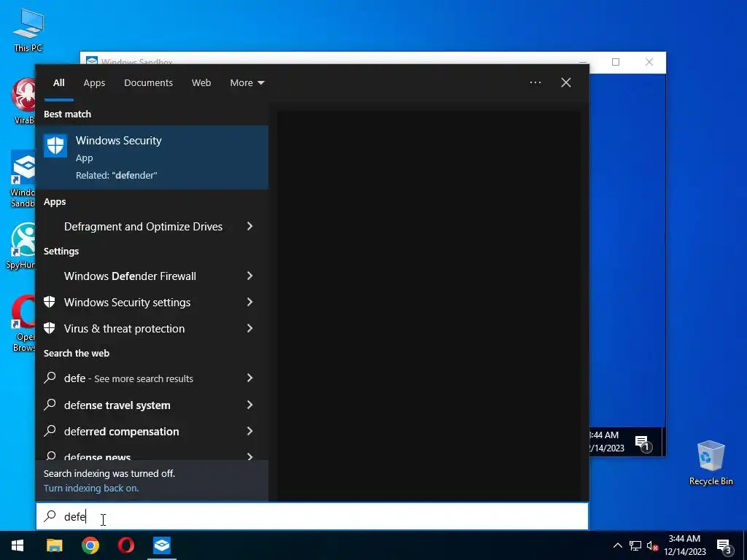Expand Defragment and Optimize Drives arrow

(249, 226)
